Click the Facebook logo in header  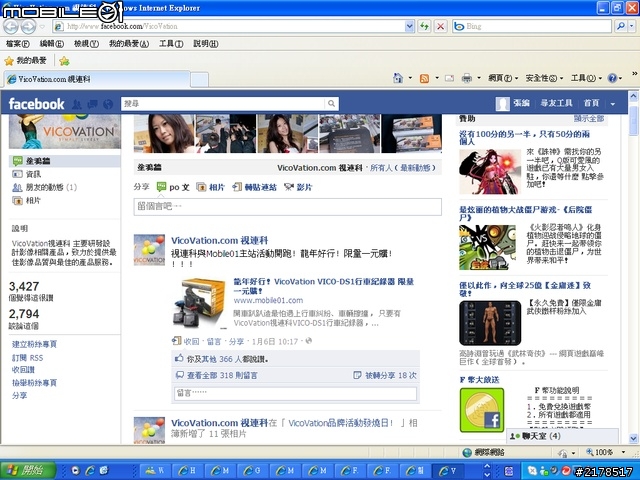36,104
